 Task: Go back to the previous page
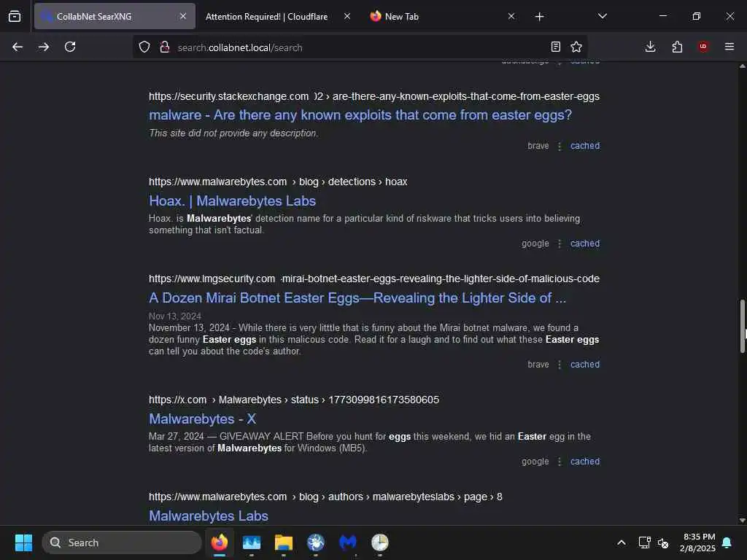click(18, 47)
